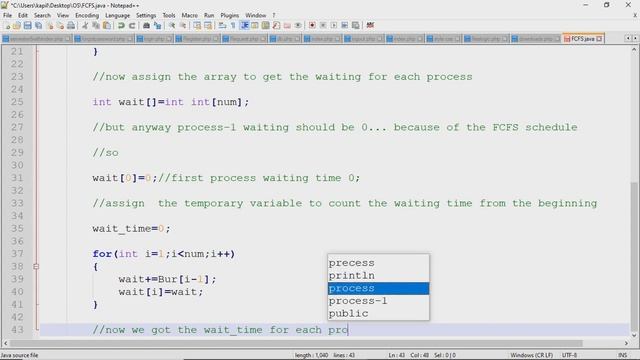Choose 'process-1' from autocomplete list
The height and width of the screenshot is (360, 640).
coord(378,301)
